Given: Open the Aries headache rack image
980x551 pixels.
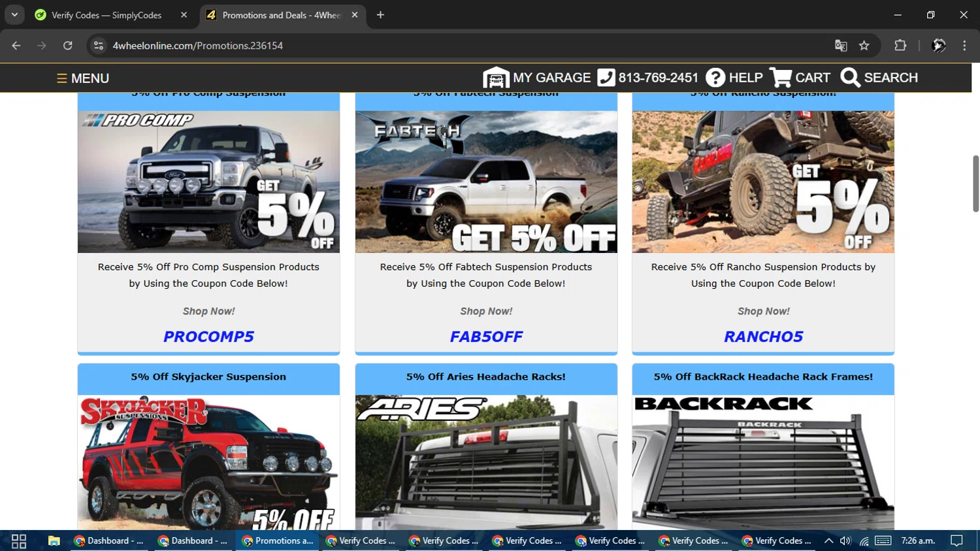Looking at the screenshot, I should coord(486,462).
